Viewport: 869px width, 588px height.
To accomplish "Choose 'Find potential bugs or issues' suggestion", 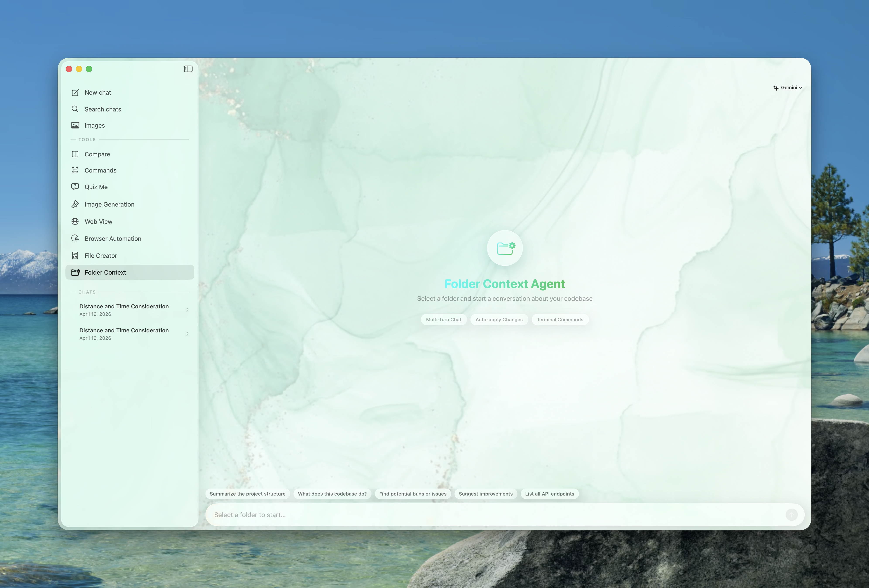I will [412, 494].
